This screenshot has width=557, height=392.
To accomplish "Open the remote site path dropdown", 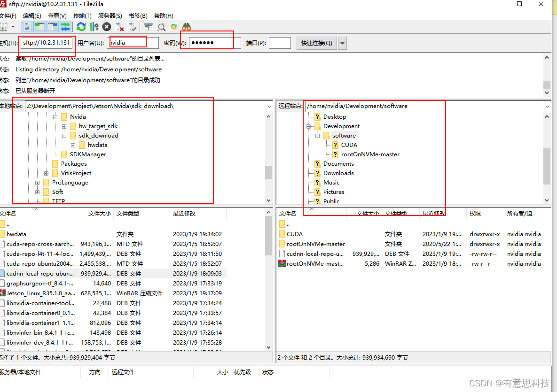I will (x=547, y=106).
